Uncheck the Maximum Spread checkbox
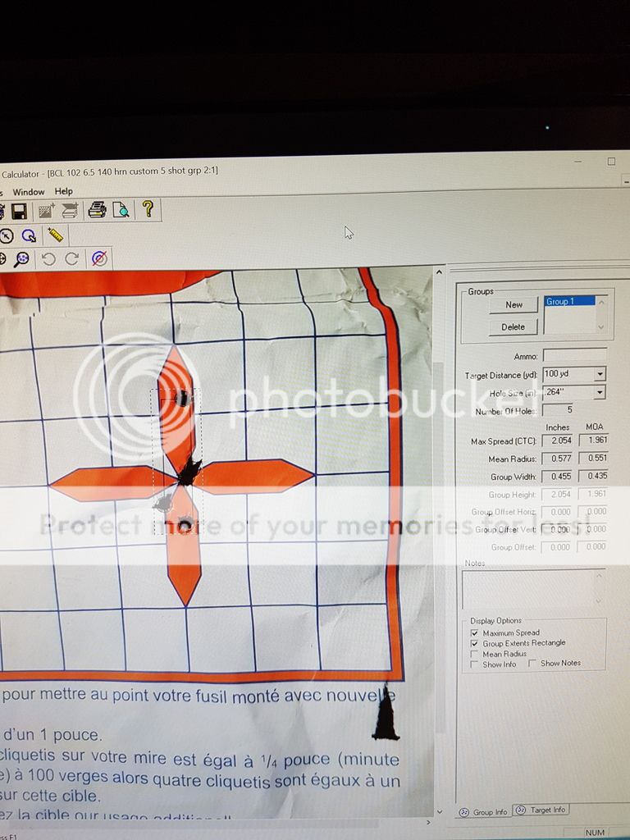The image size is (630, 840). tap(475, 633)
